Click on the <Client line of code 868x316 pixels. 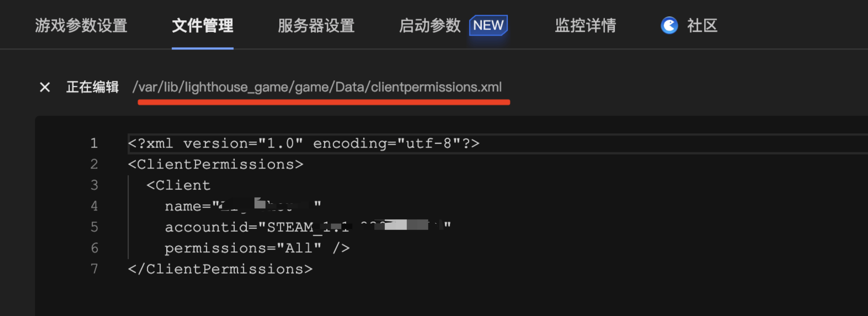[x=179, y=186]
